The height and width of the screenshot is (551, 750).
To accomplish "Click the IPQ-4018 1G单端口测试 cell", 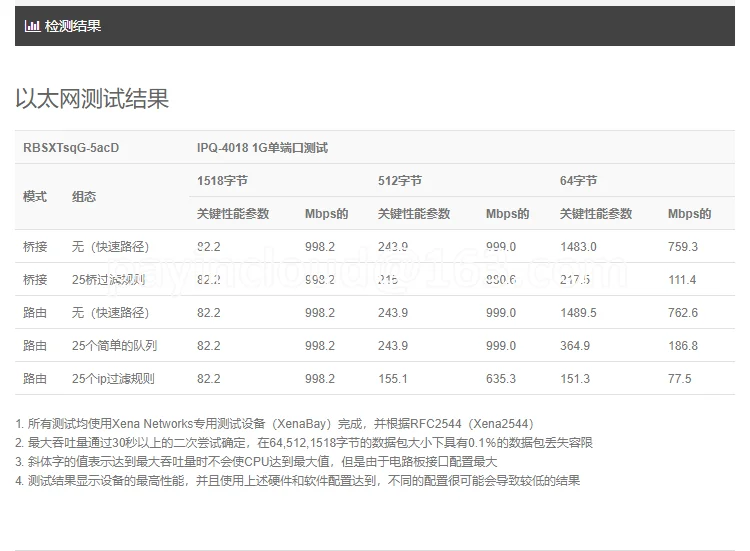I will click(262, 148).
